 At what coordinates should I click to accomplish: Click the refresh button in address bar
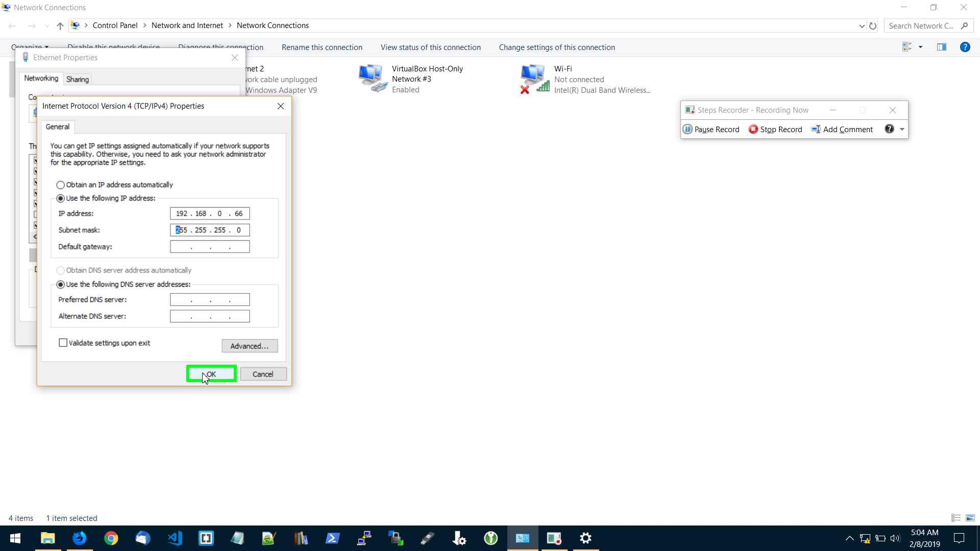click(x=873, y=26)
